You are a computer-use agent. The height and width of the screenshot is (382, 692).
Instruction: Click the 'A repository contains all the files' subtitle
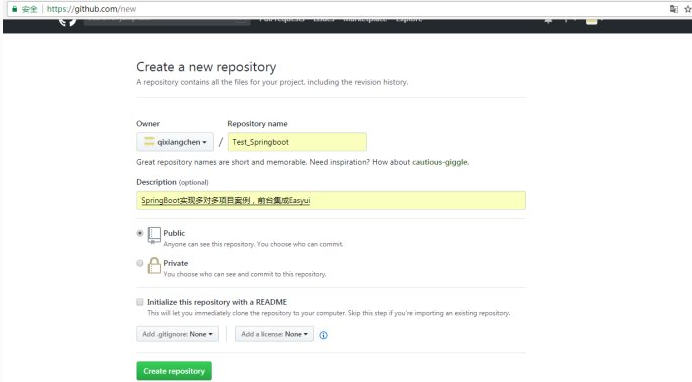pos(272,82)
